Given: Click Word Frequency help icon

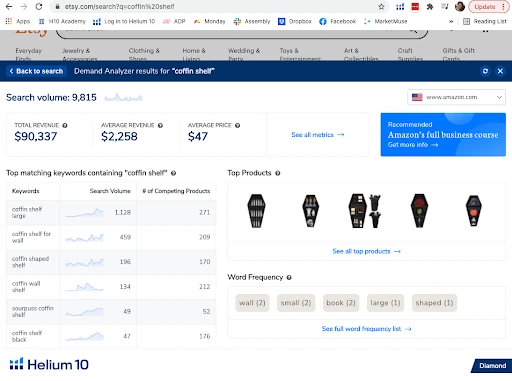Looking at the screenshot, I should pyautogui.click(x=289, y=278).
